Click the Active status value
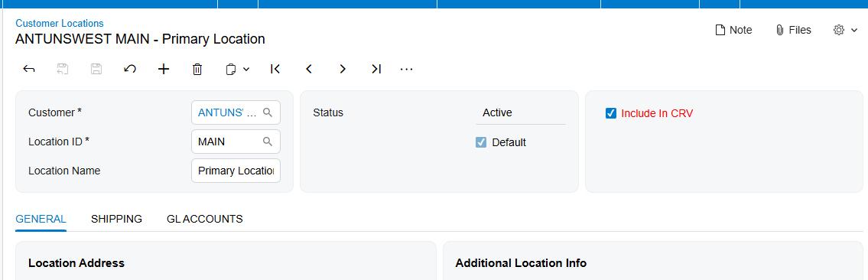The image size is (868, 280). click(497, 113)
